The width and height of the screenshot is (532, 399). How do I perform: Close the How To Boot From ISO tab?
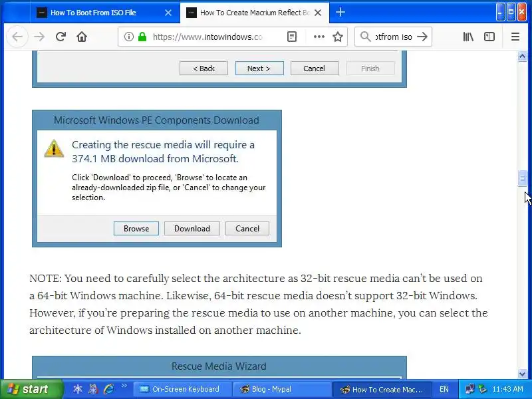pyautogui.click(x=168, y=13)
